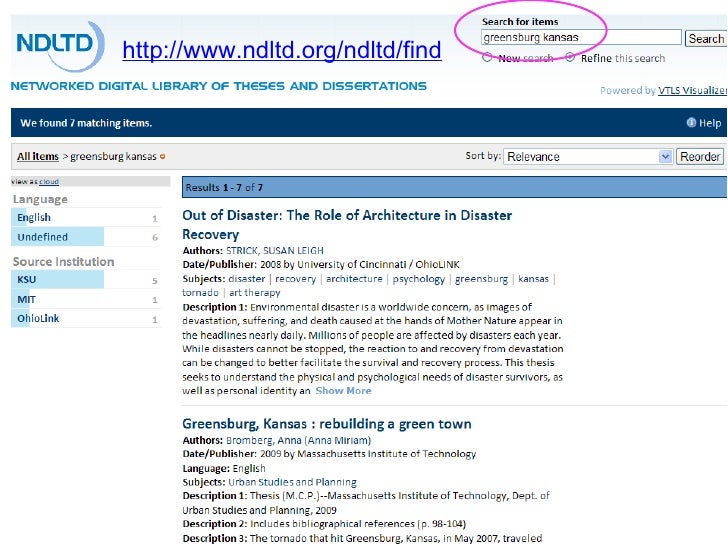Screen dimensions: 728x546
Task: Click author STRICK, SUSAN LEIGH
Action: (x=274, y=251)
